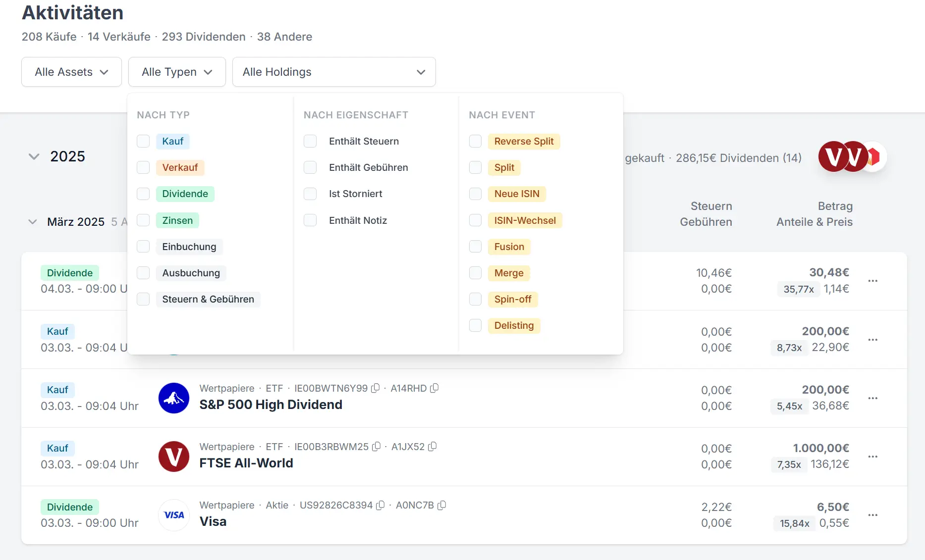Copy WKN A1JX52 to clipboard

click(x=433, y=447)
